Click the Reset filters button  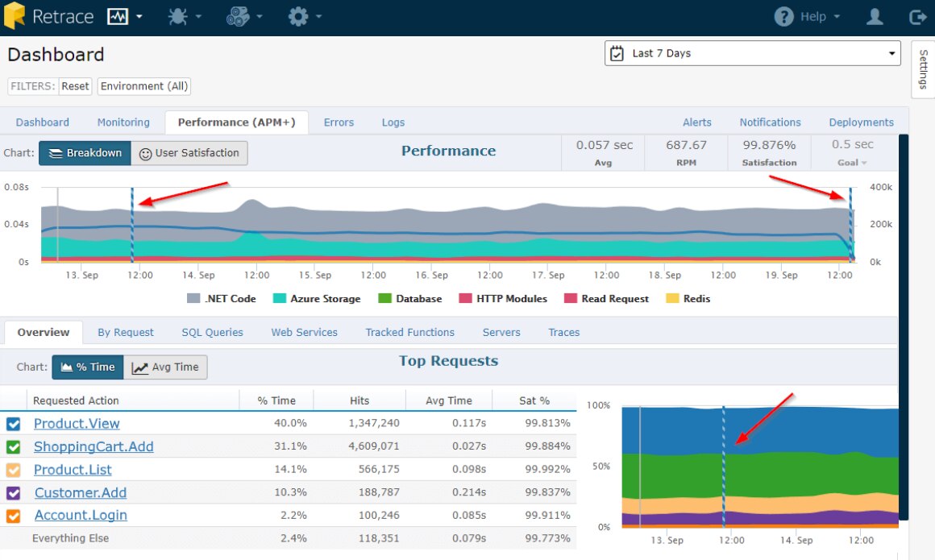click(75, 86)
